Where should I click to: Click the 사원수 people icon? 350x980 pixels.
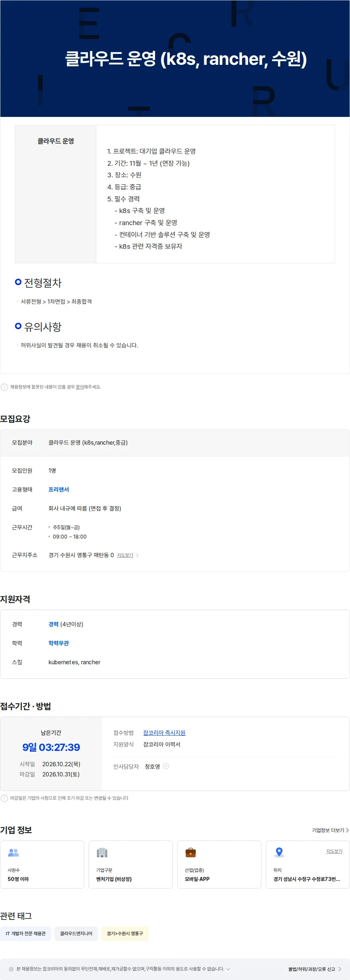pyautogui.click(x=13, y=853)
